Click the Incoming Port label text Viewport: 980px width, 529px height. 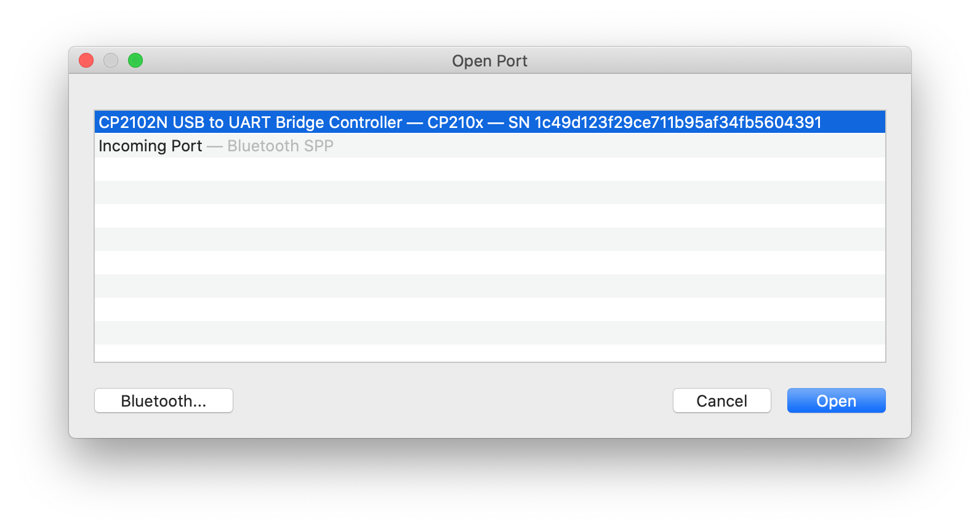click(150, 146)
